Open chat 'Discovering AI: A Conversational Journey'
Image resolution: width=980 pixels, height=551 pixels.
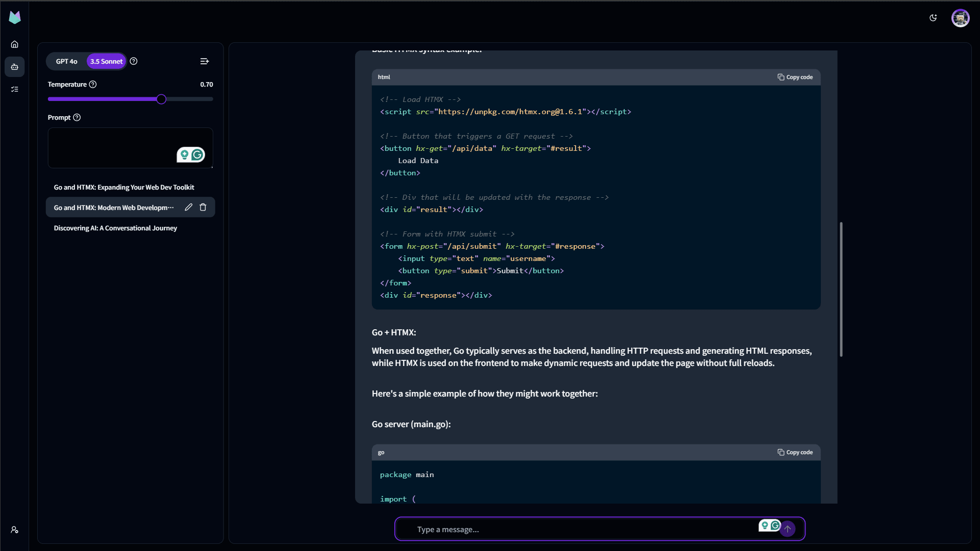tap(131, 228)
